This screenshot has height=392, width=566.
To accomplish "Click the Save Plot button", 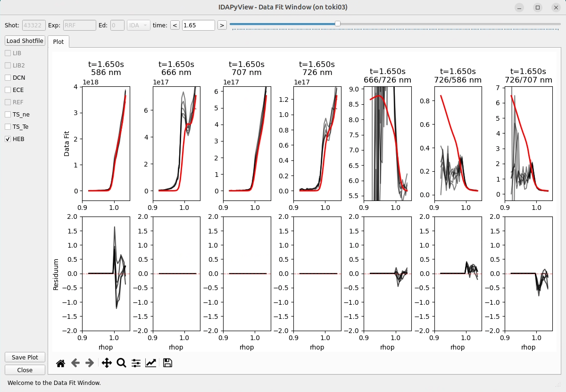I will (25, 357).
